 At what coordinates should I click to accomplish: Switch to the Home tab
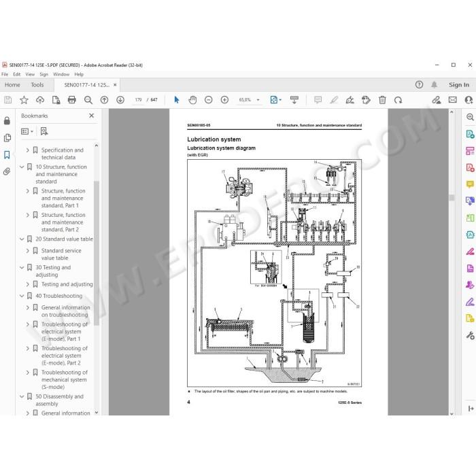[12, 85]
